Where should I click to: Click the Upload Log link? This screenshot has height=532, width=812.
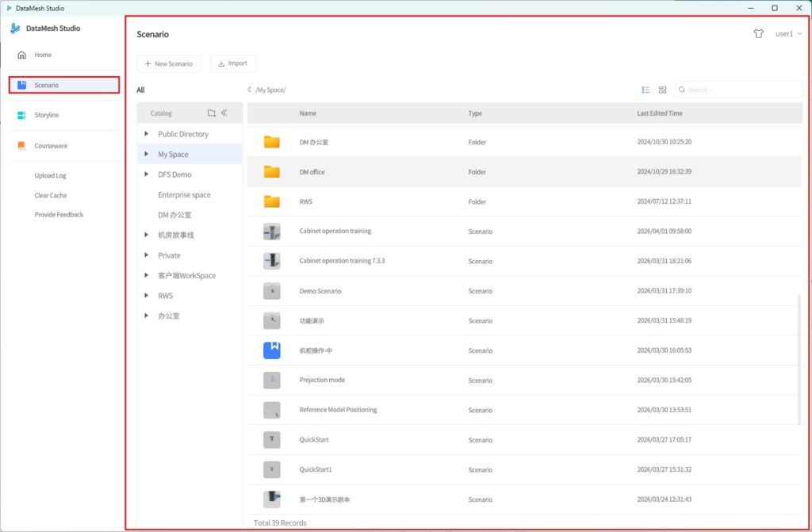tap(50, 176)
